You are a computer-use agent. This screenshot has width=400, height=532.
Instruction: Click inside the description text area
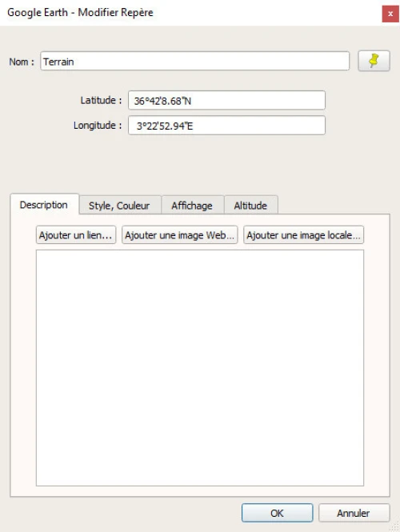tap(200, 368)
